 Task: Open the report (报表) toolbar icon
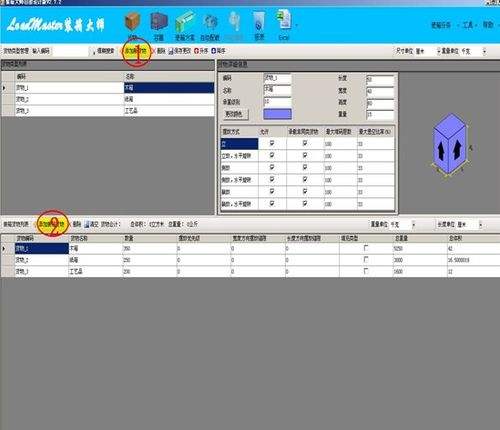click(x=259, y=22)
